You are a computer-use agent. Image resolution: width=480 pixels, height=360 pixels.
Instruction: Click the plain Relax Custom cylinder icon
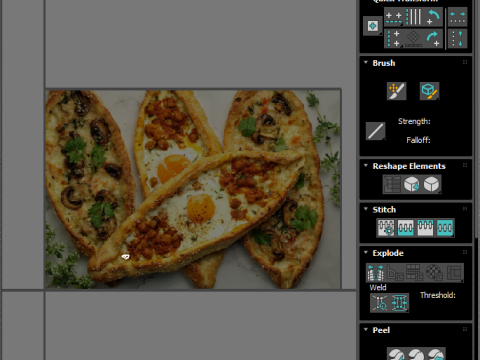tap(432, 184)
